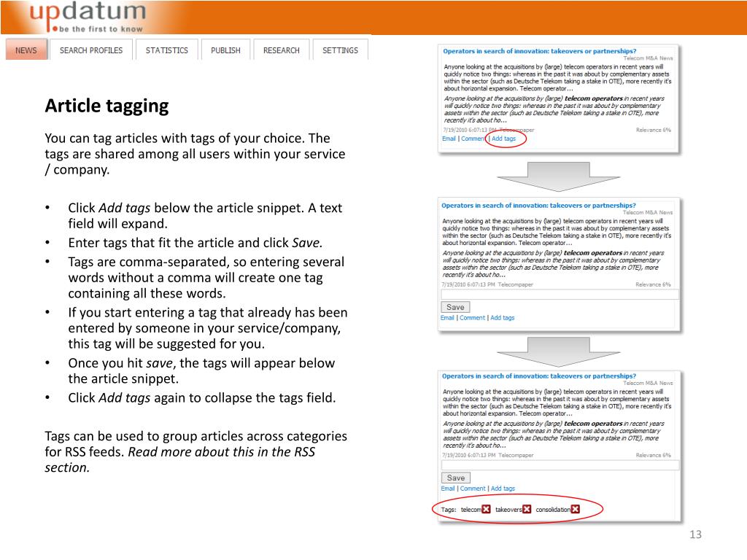The height and width of the screenshot is (560, 747).
Task: Click 'Relevance 6%' in the first article card
Action: click(653, 130)
